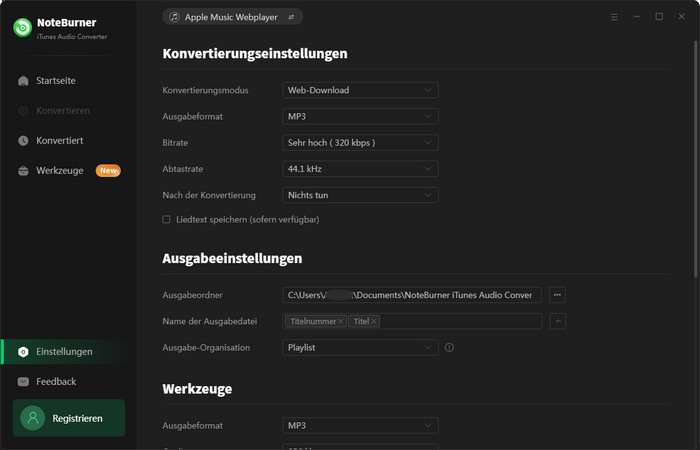Remove the Titel tag
Viewport: 700px width, 450px height.
click(374, 321)
